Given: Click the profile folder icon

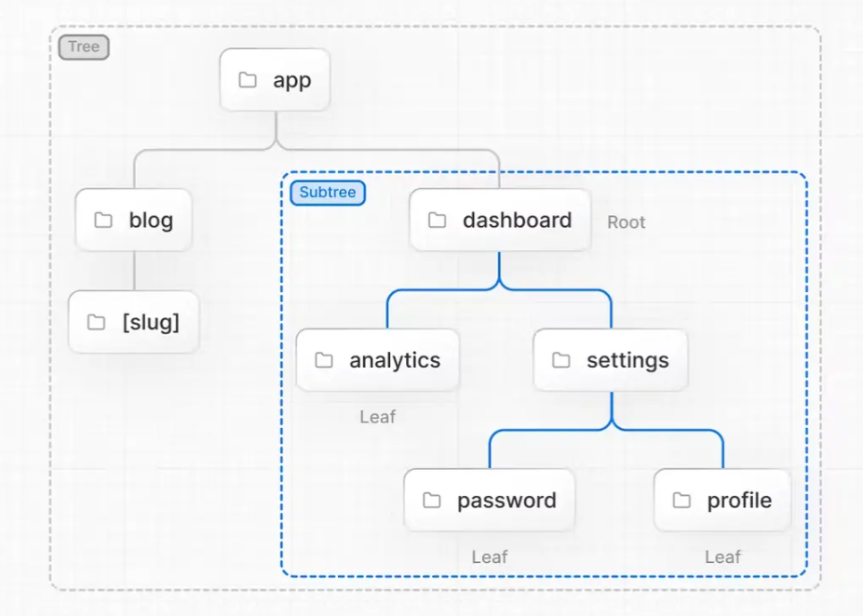Looking at the screenshot, I should coord(682,501).
